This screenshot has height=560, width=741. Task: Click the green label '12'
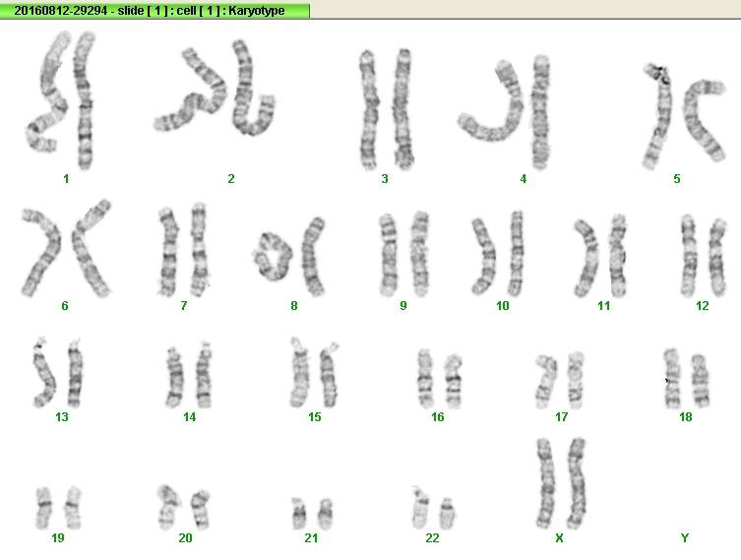[x=703, y=306]
